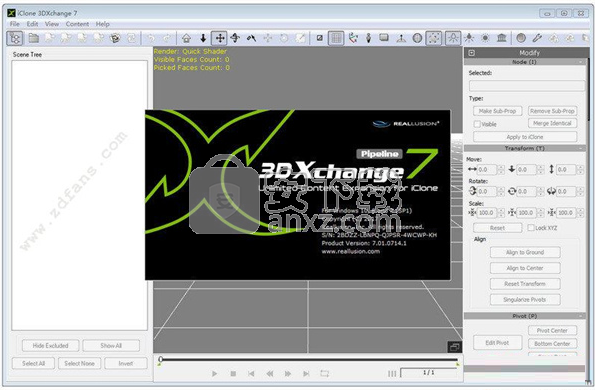Click the Edit Pivot button
Screen dimensions: 595x392
(x=497, y=343)
